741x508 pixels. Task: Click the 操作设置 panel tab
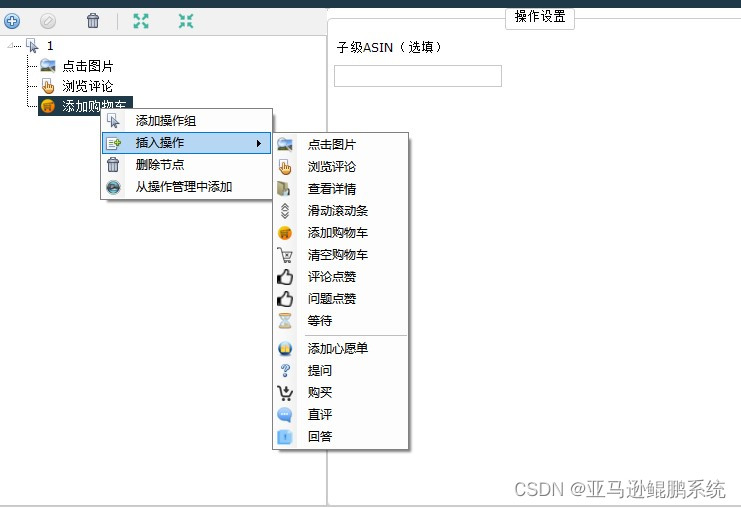coord(540,17)
